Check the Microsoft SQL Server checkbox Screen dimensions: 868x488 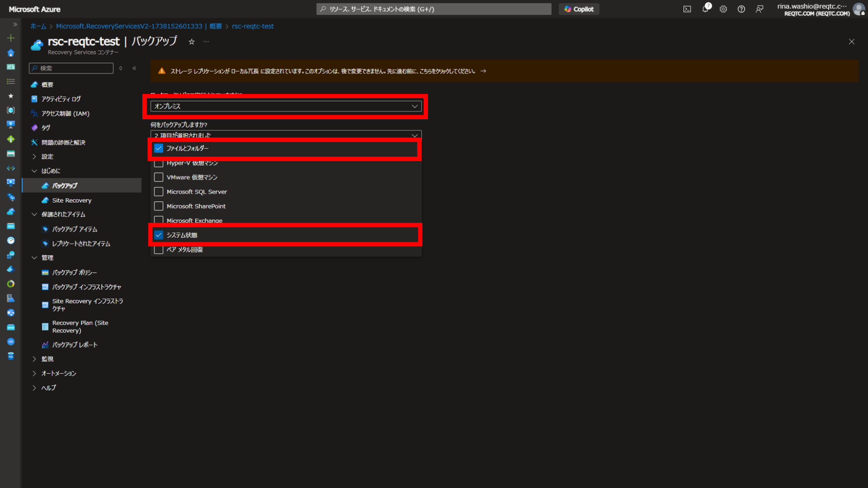158,192
